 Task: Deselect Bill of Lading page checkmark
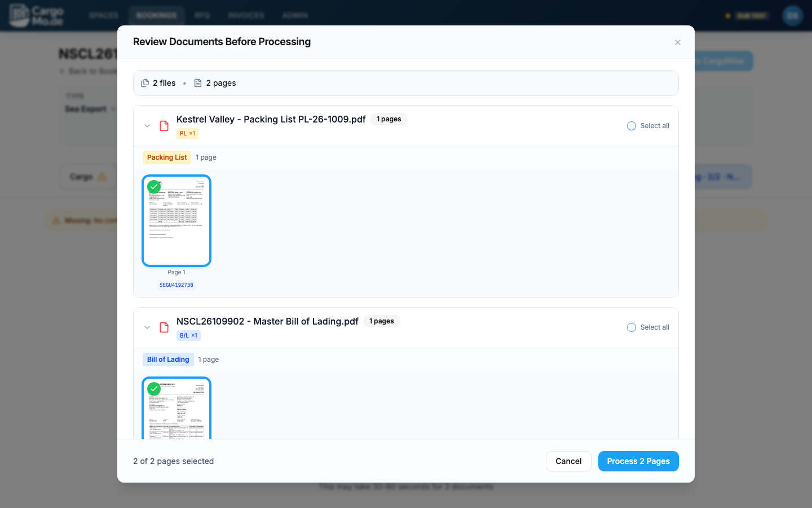[x=154, y=389]
